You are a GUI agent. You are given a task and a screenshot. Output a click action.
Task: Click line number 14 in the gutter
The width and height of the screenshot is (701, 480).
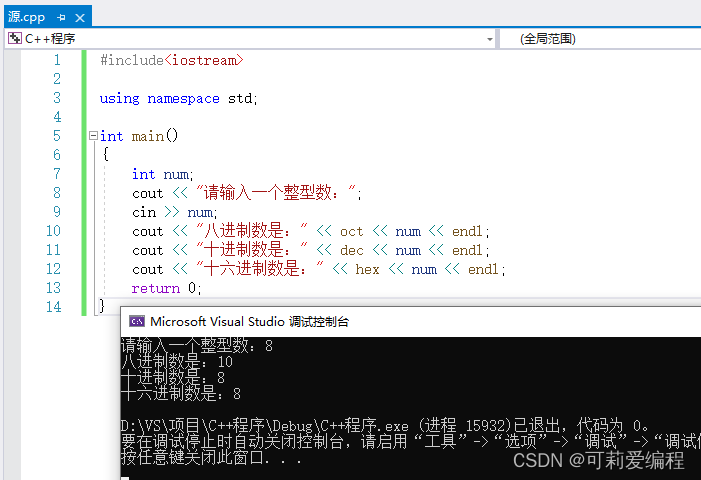(53, 307)
